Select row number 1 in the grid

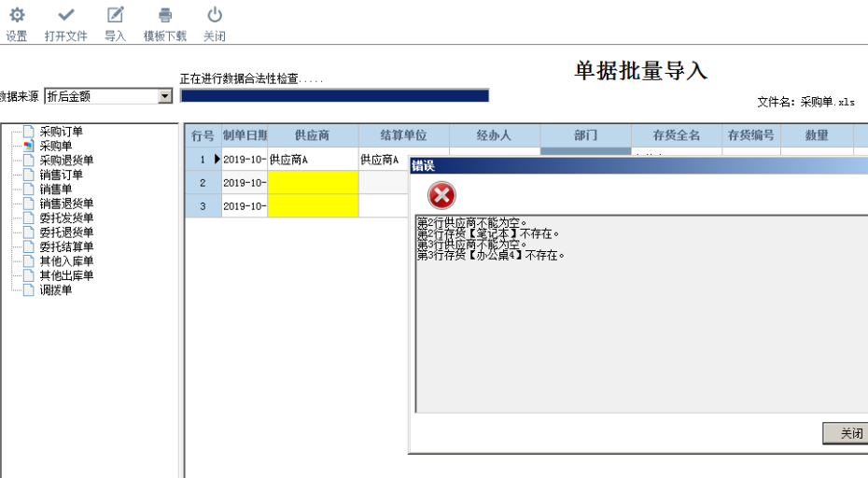[203, 160]
